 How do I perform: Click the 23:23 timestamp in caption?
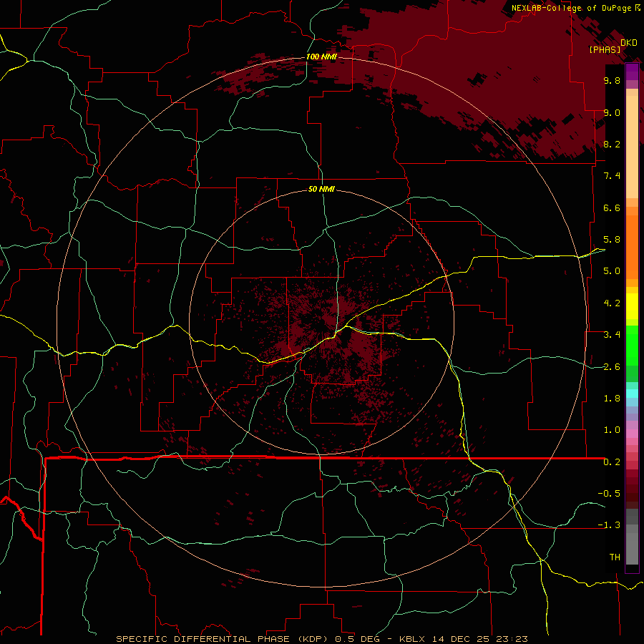point(512,639)
